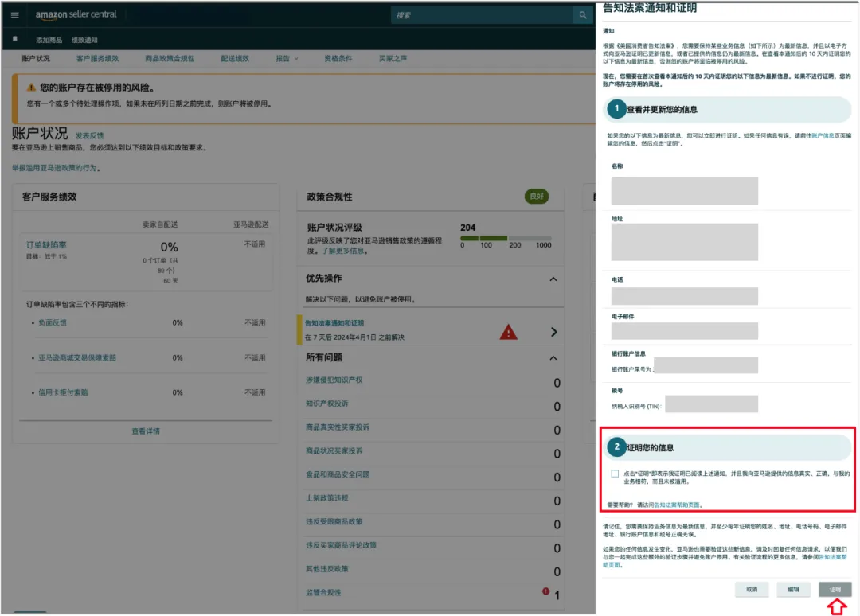Switch to the 客户服务绩效 tab
The image size is (860, 616).
click(97, 58)
